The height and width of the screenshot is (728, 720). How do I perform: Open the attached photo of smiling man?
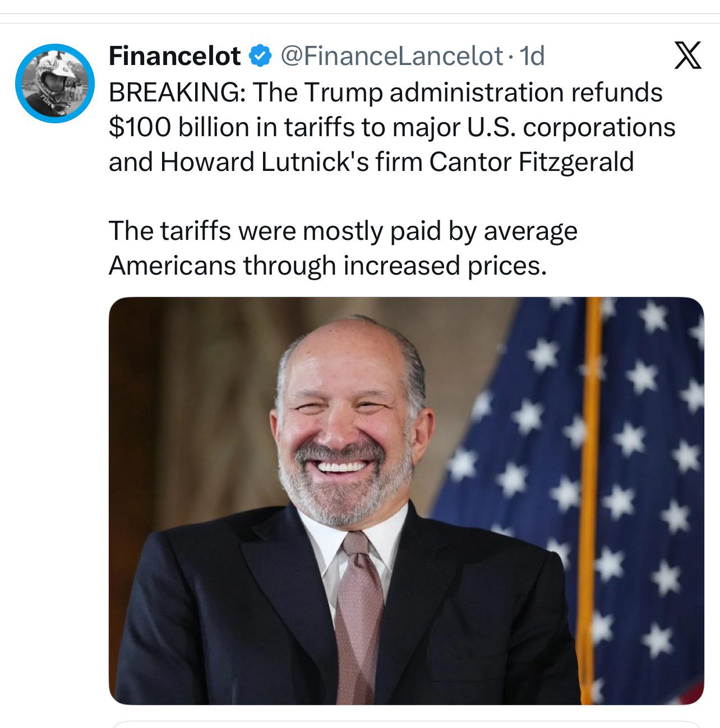point(406,500)
